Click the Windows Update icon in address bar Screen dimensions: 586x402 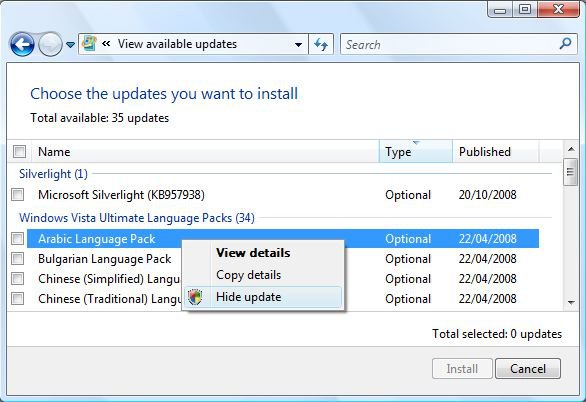[90, 44]
